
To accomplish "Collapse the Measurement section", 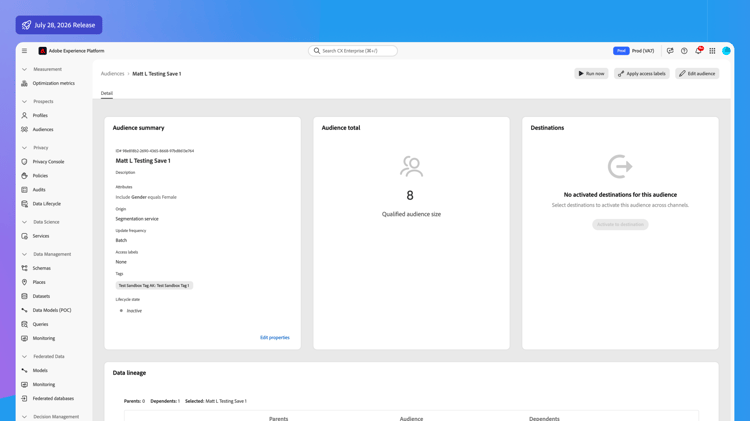I will coord(24,69).
